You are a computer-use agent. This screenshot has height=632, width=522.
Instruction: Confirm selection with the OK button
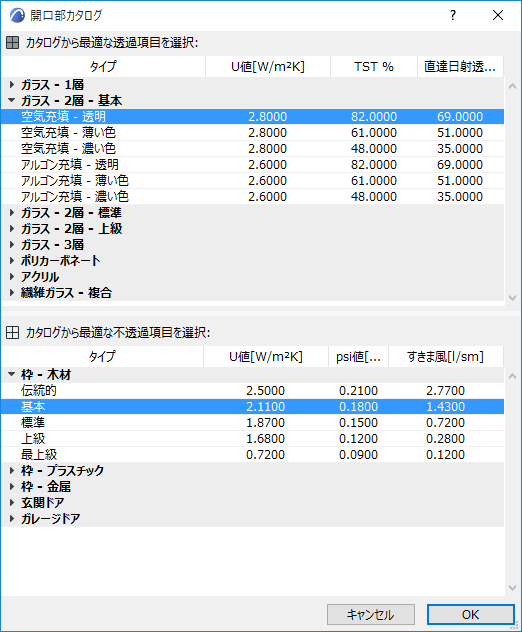pyautogui.click(x=470, y=614)
